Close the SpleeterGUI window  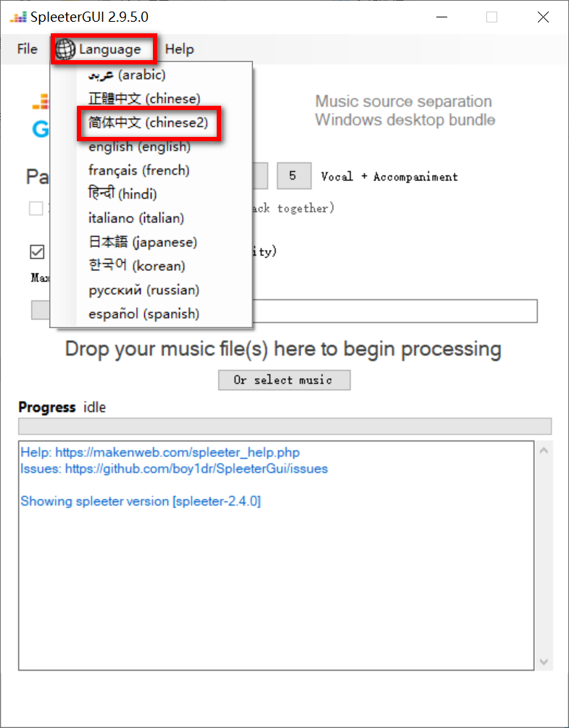coord(543,17)
